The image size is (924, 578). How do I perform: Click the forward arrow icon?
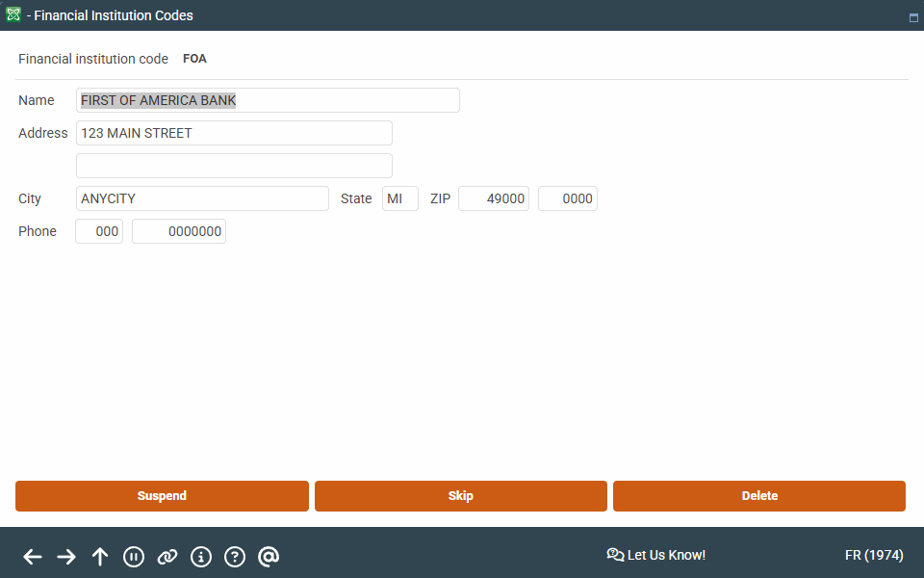pos(66,557)
